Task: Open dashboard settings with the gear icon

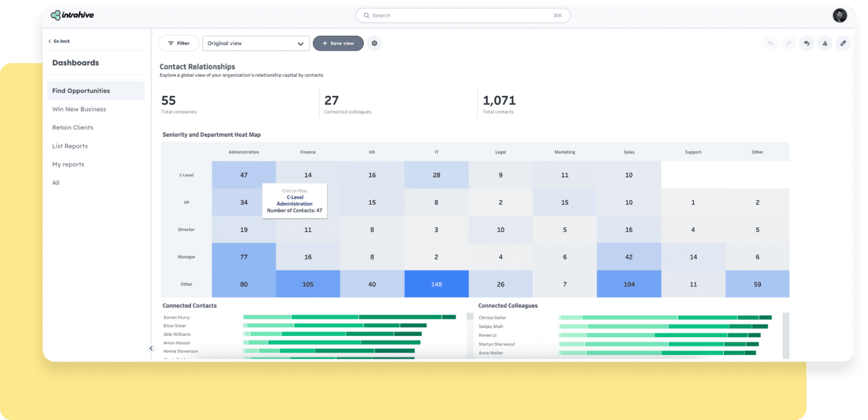Action: pyautogui.click(x=375, y=43)
